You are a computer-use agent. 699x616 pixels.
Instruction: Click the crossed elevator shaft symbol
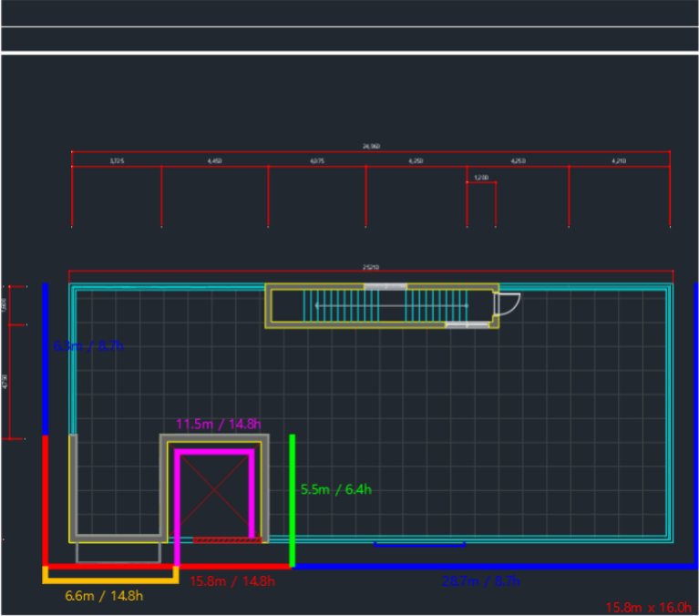[x=214, y=490]
